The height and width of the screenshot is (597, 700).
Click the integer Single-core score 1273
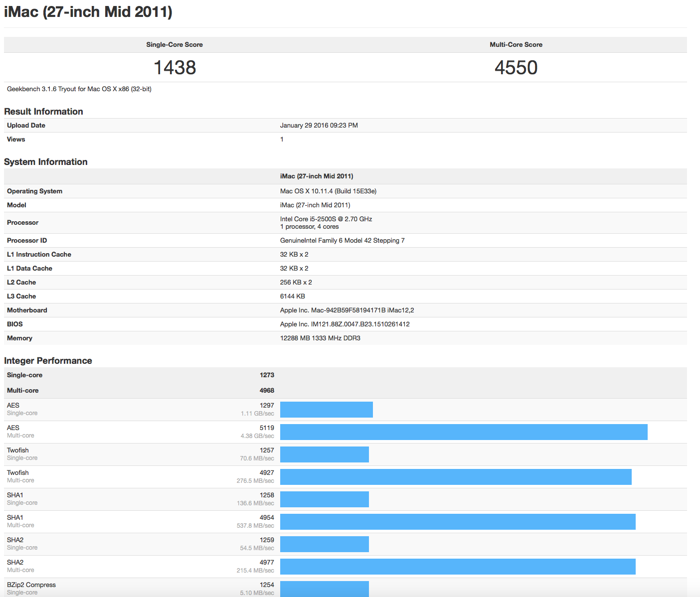click(x=267, y=375)
